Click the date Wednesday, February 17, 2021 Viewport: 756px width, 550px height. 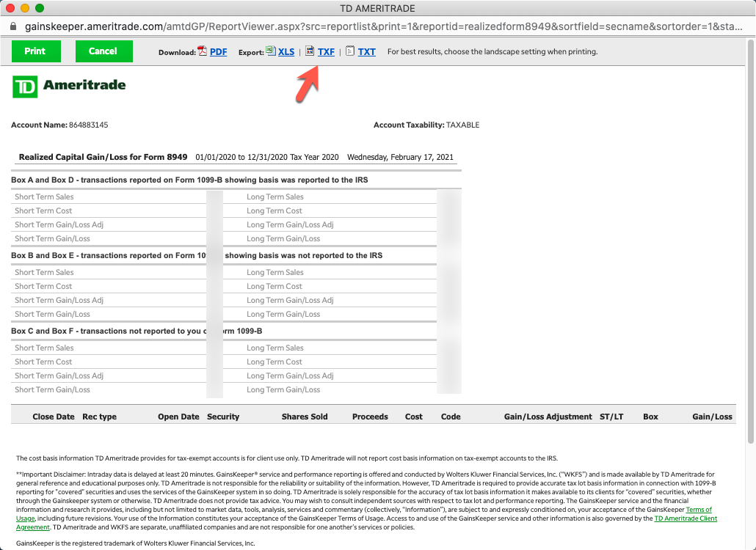click(400, 157)
